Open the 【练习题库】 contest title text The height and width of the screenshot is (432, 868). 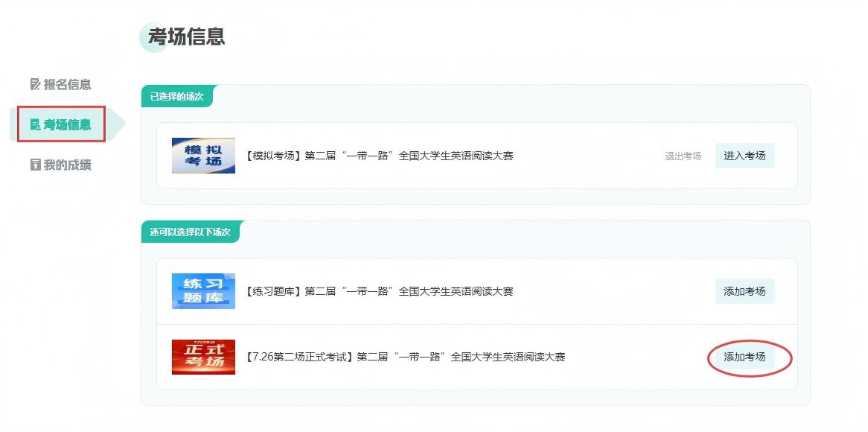click(x=378, y=291)
